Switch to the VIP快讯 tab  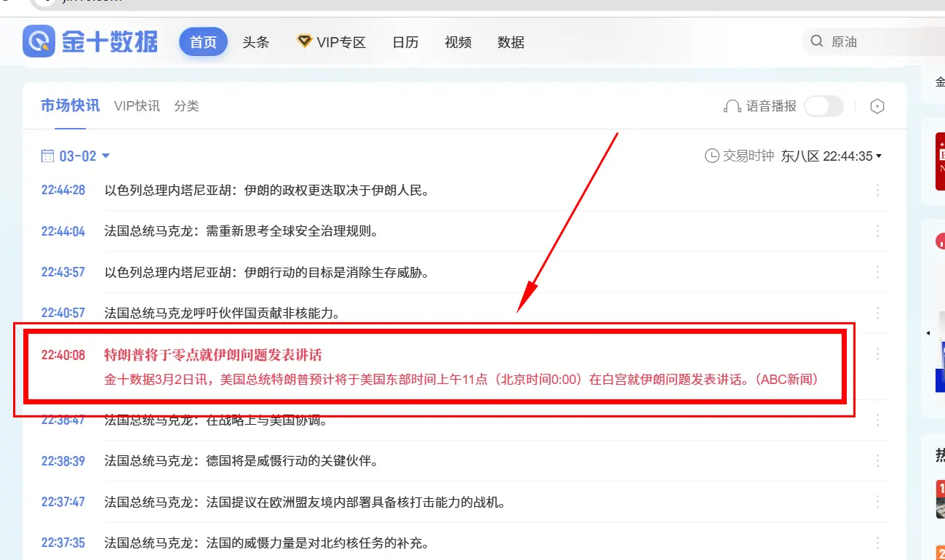tap(137, 106)
